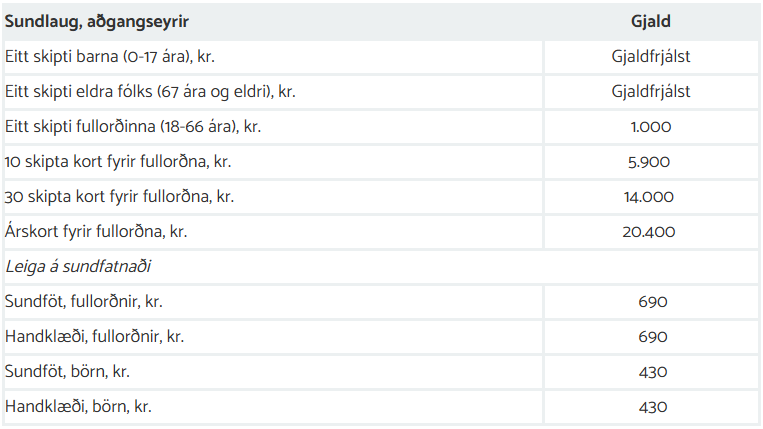Select the 'Árskort fyrir fullorðna' row label
The image size is (763, 429).
tap(96, 232)
